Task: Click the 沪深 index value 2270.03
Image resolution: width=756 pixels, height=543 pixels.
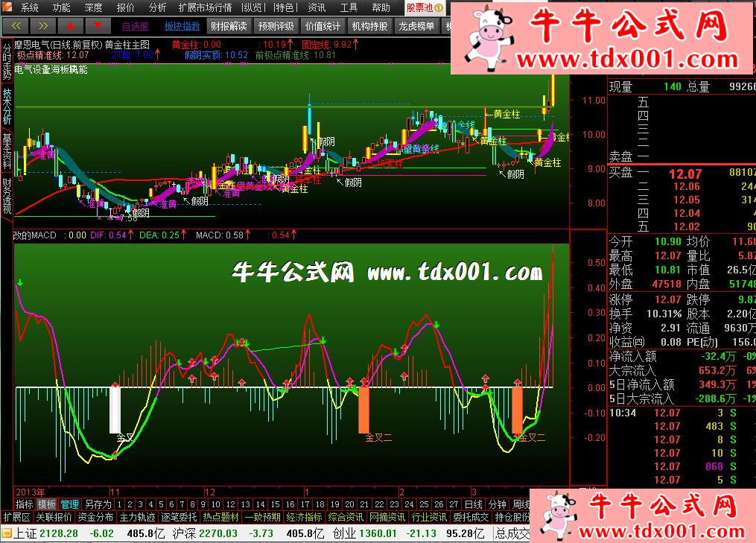Action: pos(218,533)
